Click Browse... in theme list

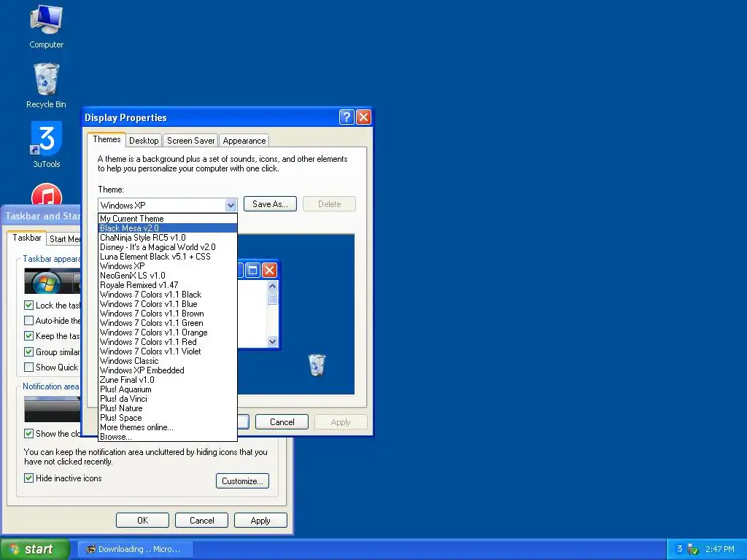pos(168,437)
